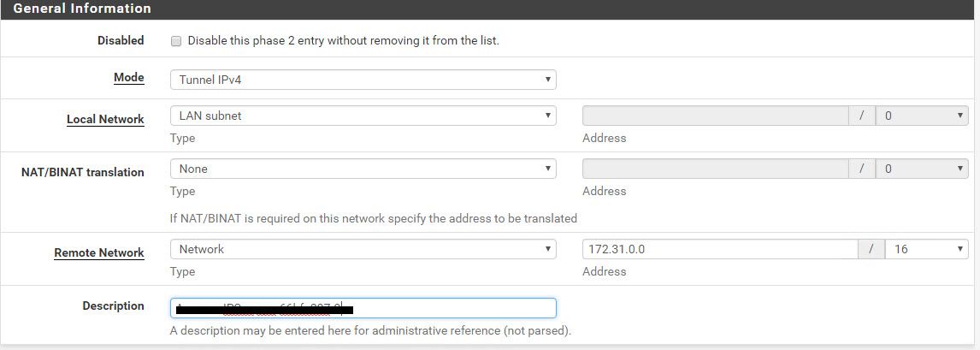
Task: Click the underlined Local Network label
Action: [106, 119]
